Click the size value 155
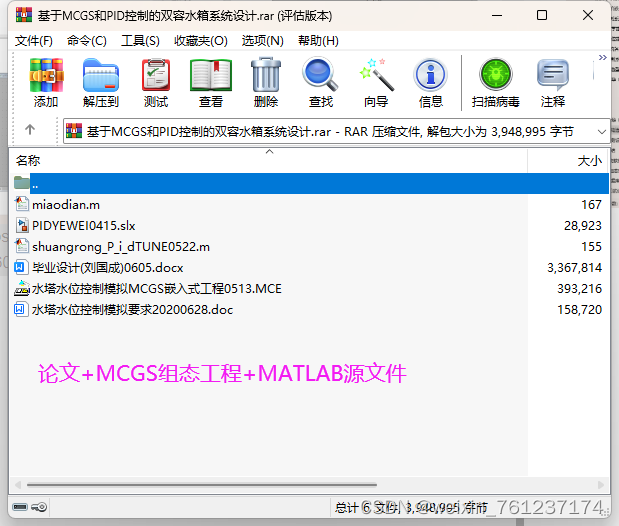619x526 pixels. pos(591,247)
